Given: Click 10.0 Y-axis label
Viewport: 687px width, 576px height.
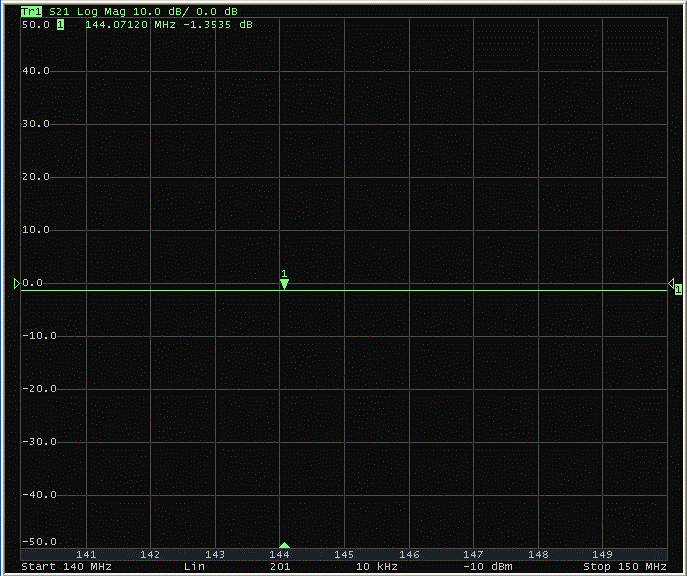Looking at the screenshot, I should pos(36,230).
